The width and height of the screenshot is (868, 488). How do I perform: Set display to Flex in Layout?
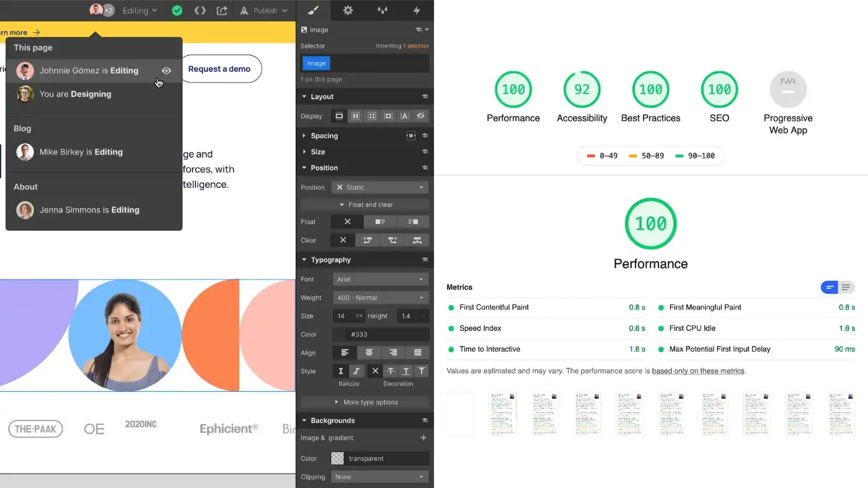[x=356, y=116]
